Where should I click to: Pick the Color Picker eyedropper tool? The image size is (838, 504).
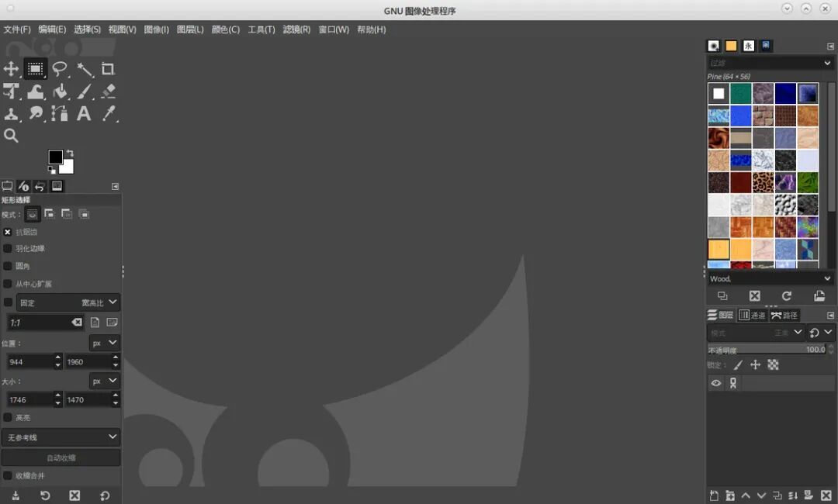point(109,114)
